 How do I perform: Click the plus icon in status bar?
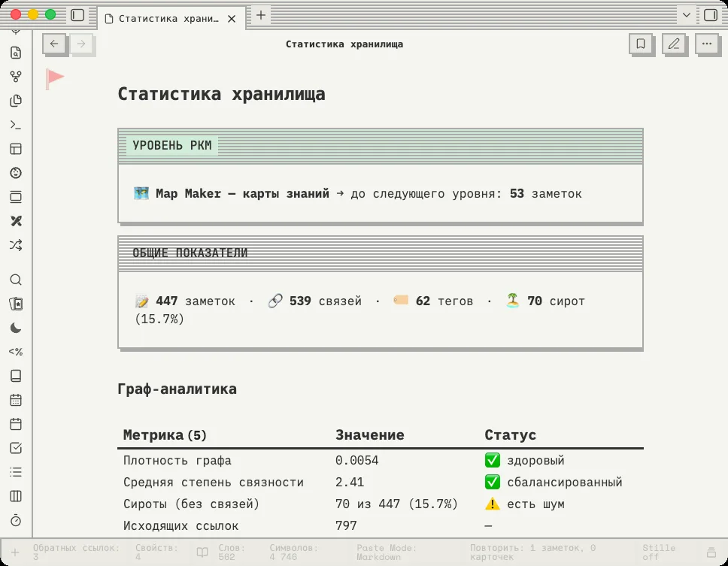(x=15, y=552)
